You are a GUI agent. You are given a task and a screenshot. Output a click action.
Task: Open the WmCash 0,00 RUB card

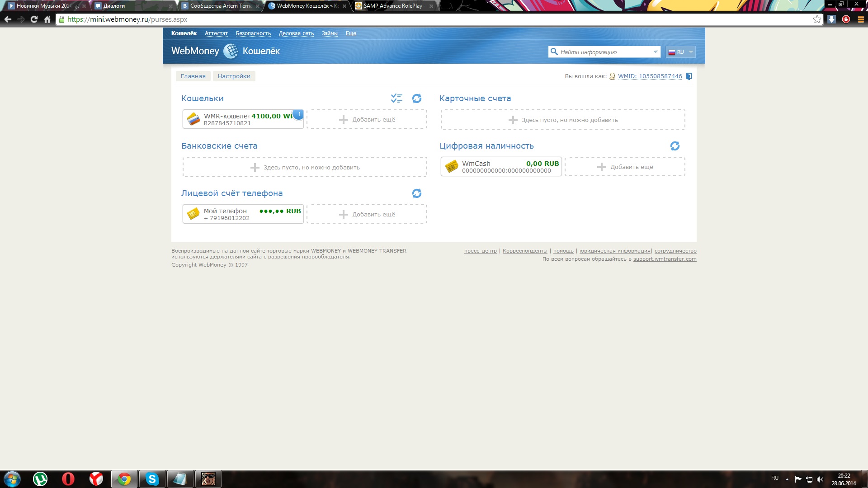[x=501, y=167]
